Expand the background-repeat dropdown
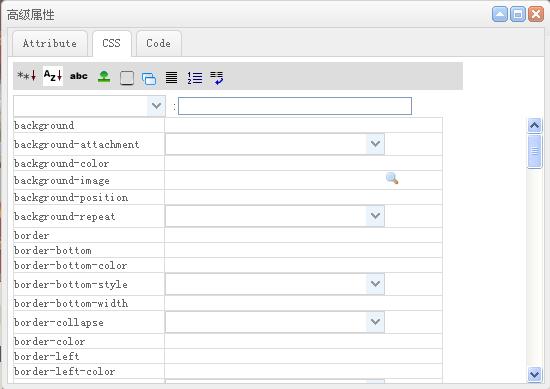The width and height of the screenshot is (550, 389). [375, 216]
